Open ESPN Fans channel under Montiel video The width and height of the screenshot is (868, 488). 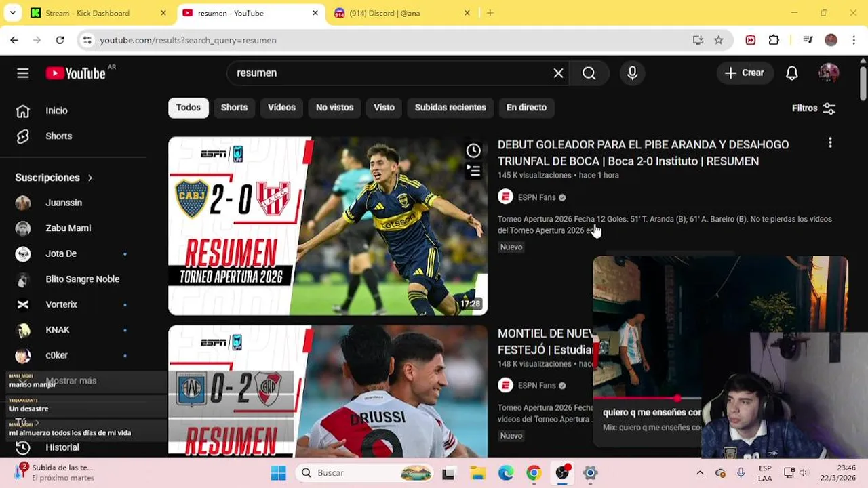(x=536, y=386)
